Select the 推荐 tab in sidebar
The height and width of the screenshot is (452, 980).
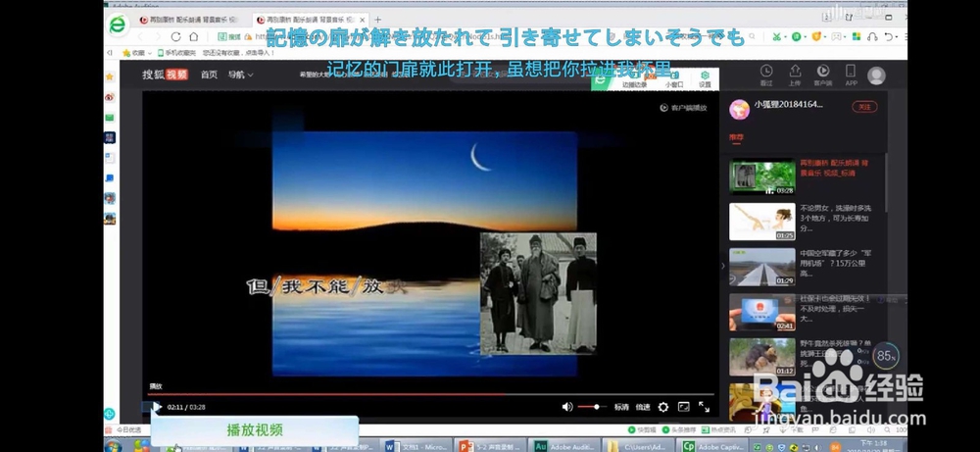click(736, 137)
